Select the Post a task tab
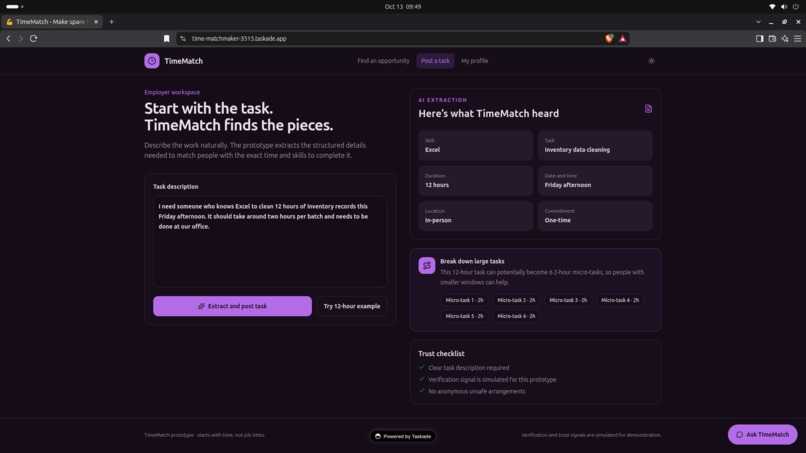 click(435, 61)
